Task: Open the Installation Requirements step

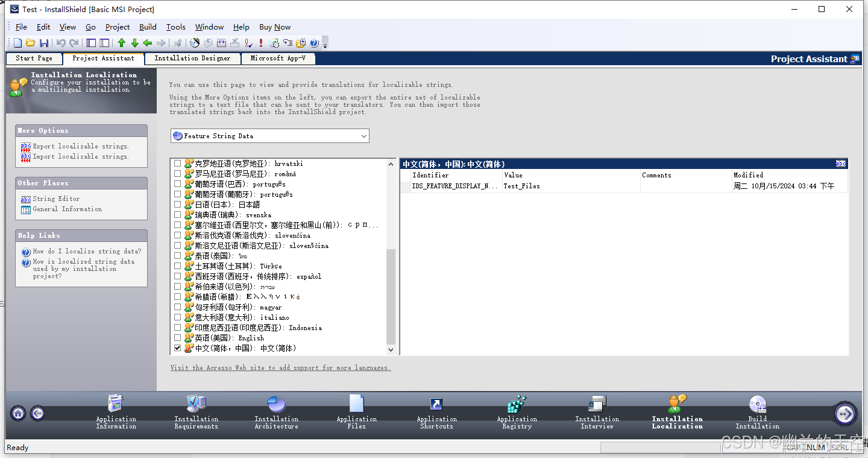Action: point(196,413)
